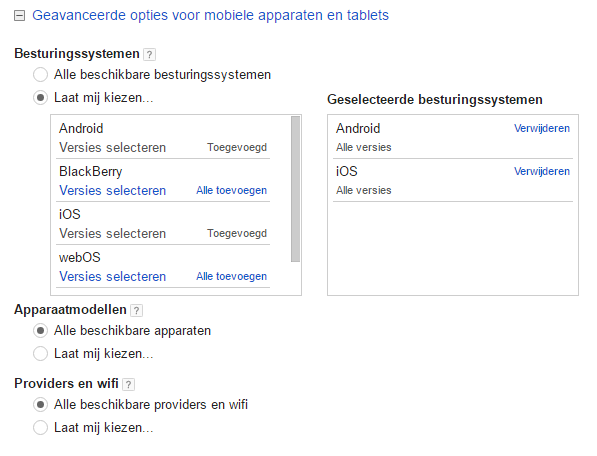Select 'Alle beschikbare besturingssystemen' radio button
Image resolution: width=597 pixels, height=456 pixels.
(x=40, y=75)
